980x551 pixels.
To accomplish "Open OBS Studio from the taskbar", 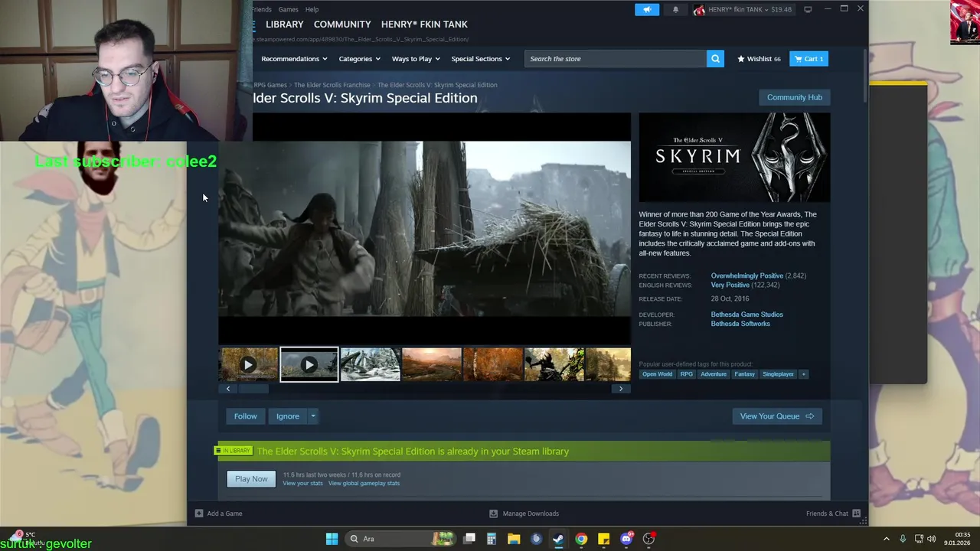I will [648, 539].
